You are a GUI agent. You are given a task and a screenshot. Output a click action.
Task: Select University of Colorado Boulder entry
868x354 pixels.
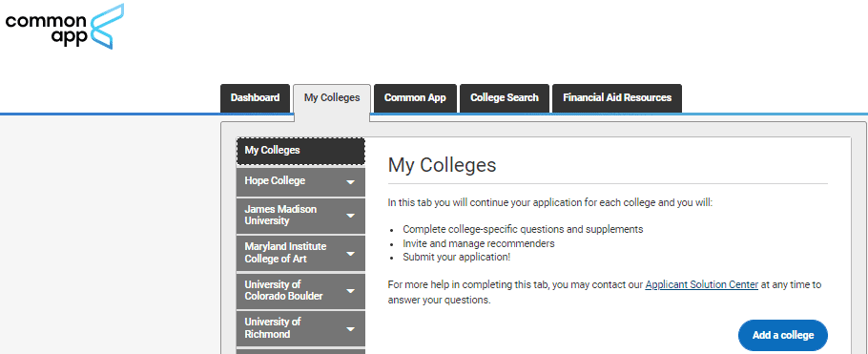(300, 291)
